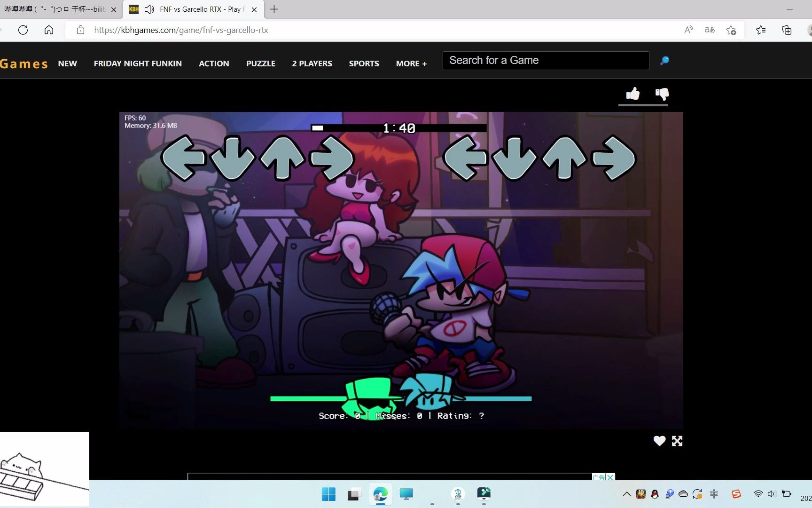
Task: Close the FNF vs Garcello RTX tab
Action: (254, 9)
